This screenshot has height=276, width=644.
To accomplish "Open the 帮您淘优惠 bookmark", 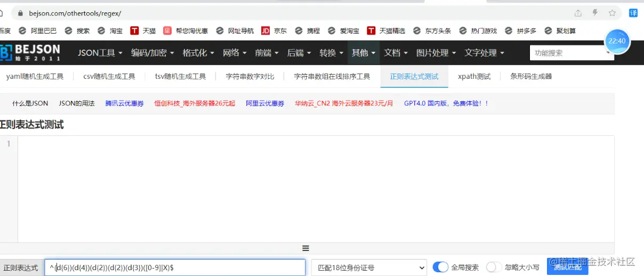I will point(186,31).
